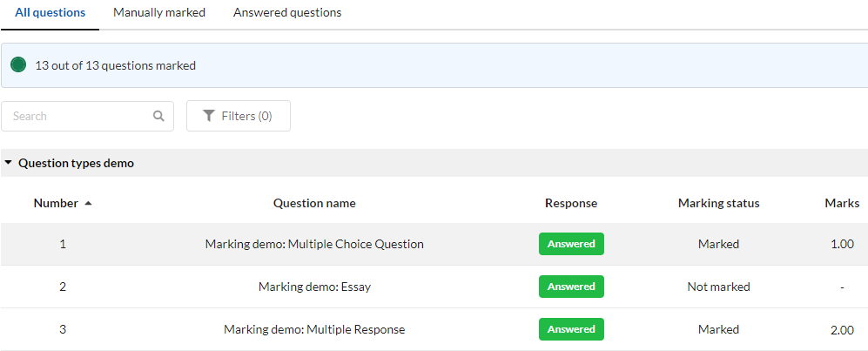
Task: Click the Marks column header
Action: coord(841,203)
